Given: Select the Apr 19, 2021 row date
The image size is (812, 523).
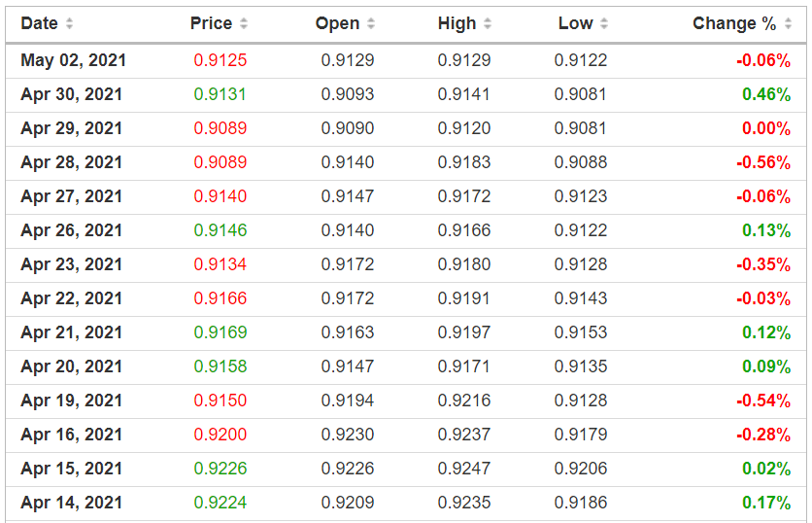Looking at the screenshot, I should pos(71,401).
